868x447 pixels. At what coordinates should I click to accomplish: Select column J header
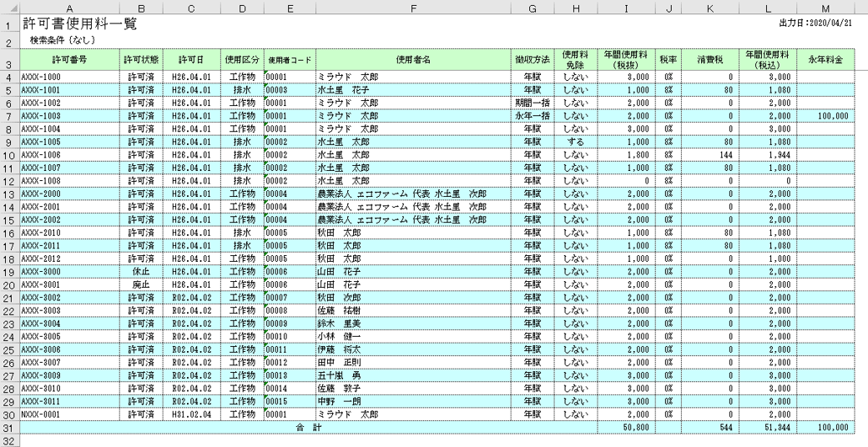[669, 8]
